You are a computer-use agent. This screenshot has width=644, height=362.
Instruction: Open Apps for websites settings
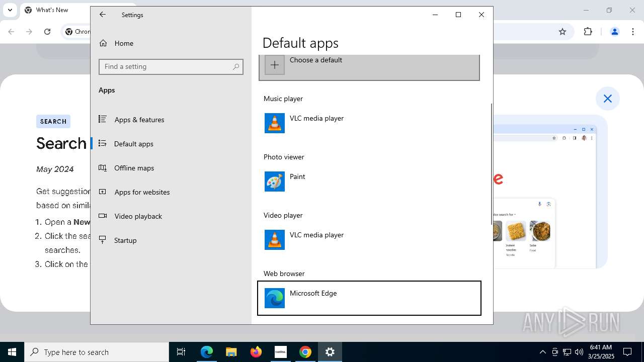(171, 192)
